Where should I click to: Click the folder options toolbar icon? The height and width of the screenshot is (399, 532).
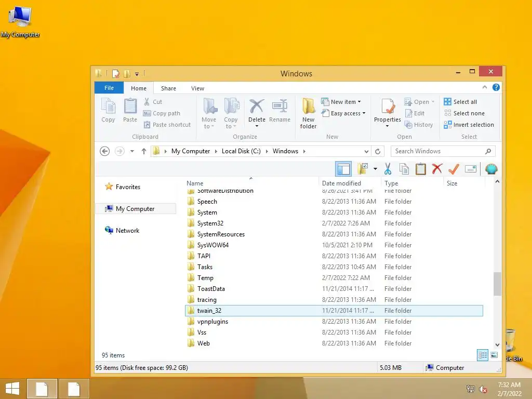point(363,169)
